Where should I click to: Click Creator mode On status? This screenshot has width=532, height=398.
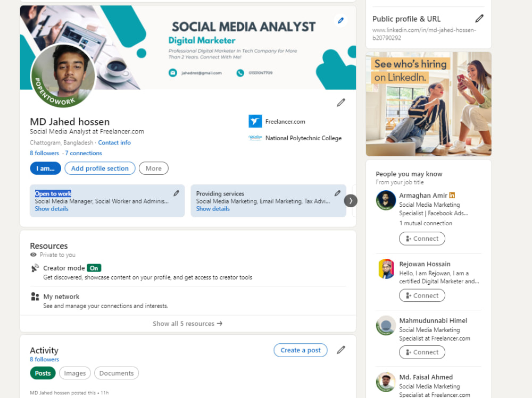click(94, 268)
